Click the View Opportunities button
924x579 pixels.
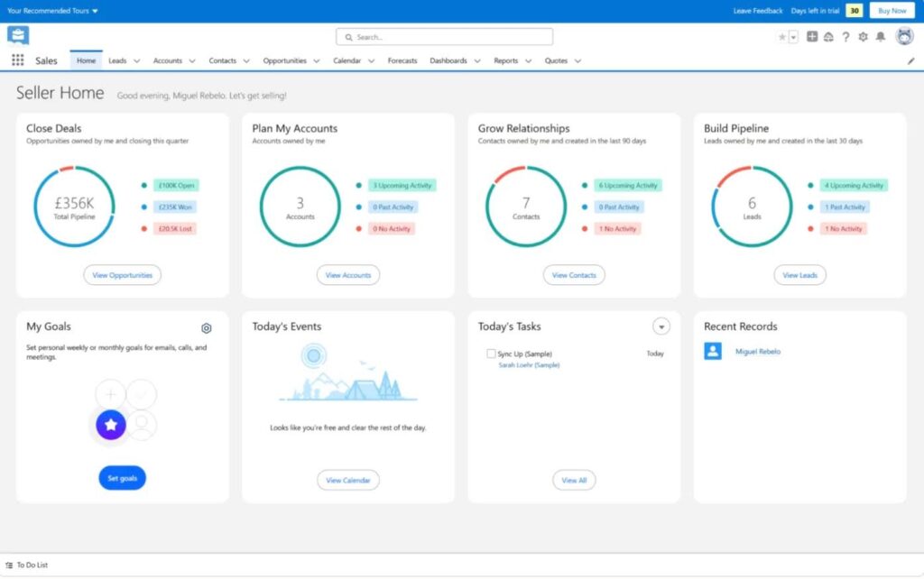pyautogui.click(x=123, y=275)
